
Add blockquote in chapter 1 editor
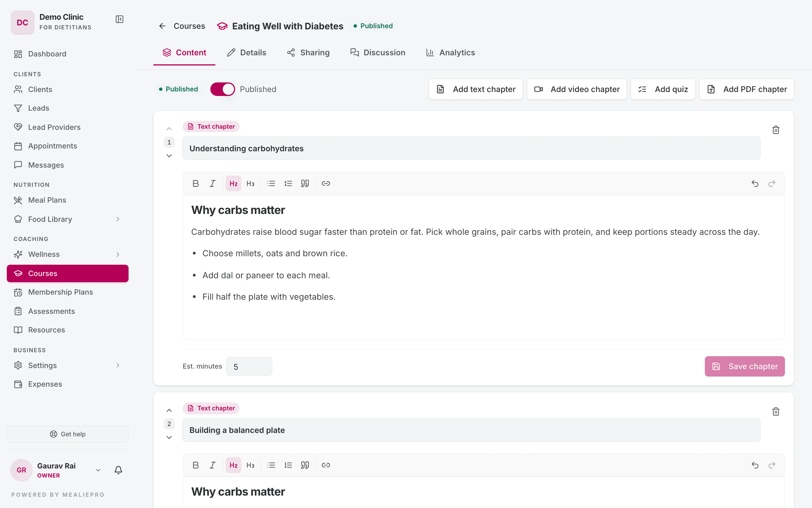[305, 183]
